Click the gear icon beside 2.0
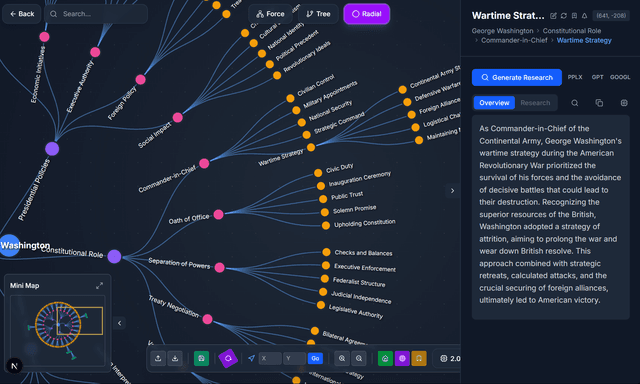This screenshot has width=640, height=384. coord(444,358)
